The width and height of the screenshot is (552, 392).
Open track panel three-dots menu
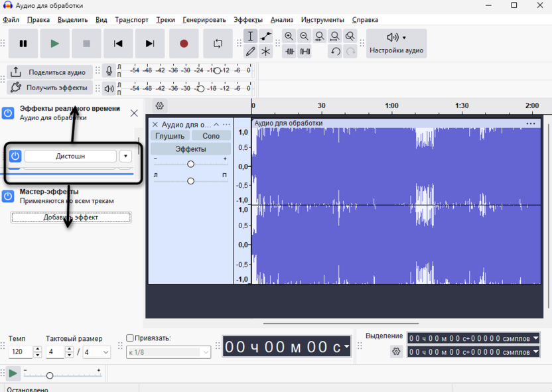coord(226,125)
